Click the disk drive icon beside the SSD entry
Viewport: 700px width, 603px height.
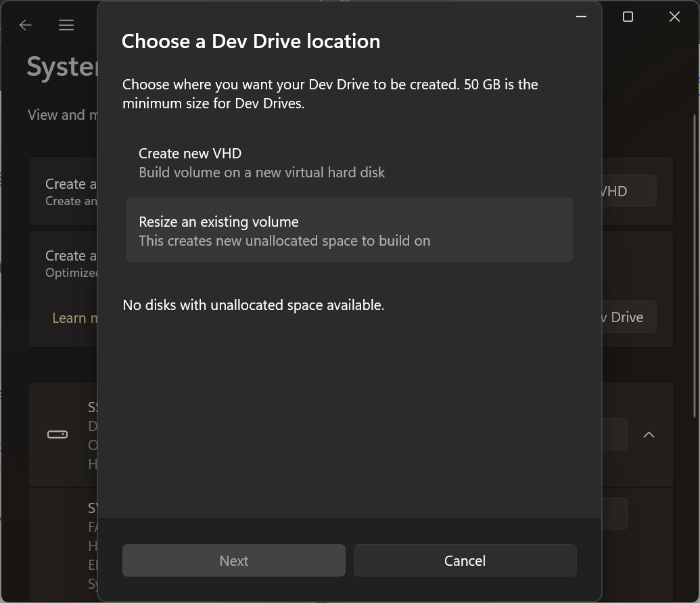[57, 434]
